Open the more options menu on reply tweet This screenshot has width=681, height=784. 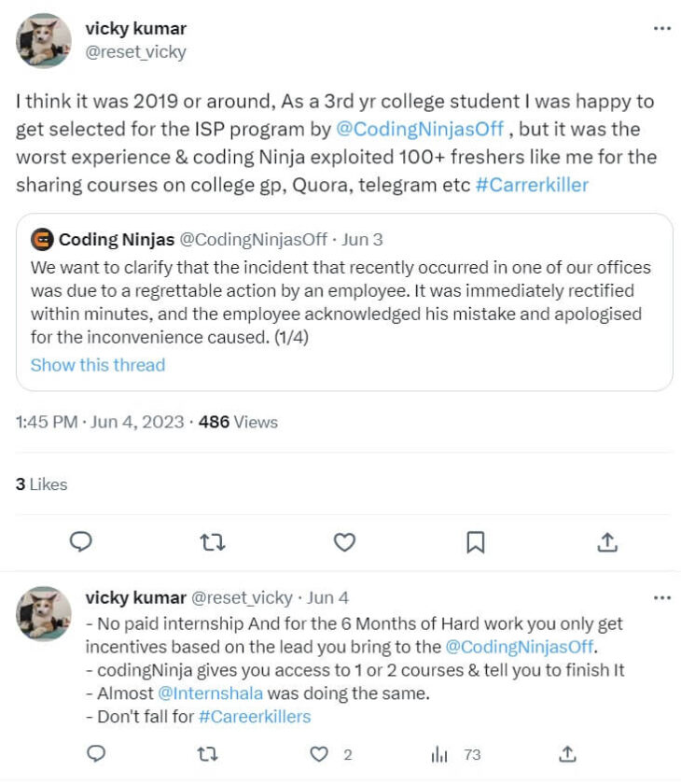(x=663, y=596)
